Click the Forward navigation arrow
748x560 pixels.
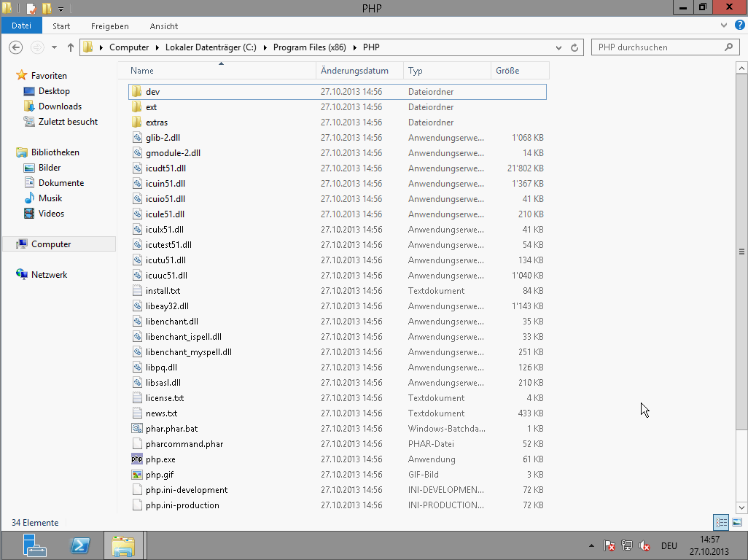pyautogui.click(x=37, y=47)
